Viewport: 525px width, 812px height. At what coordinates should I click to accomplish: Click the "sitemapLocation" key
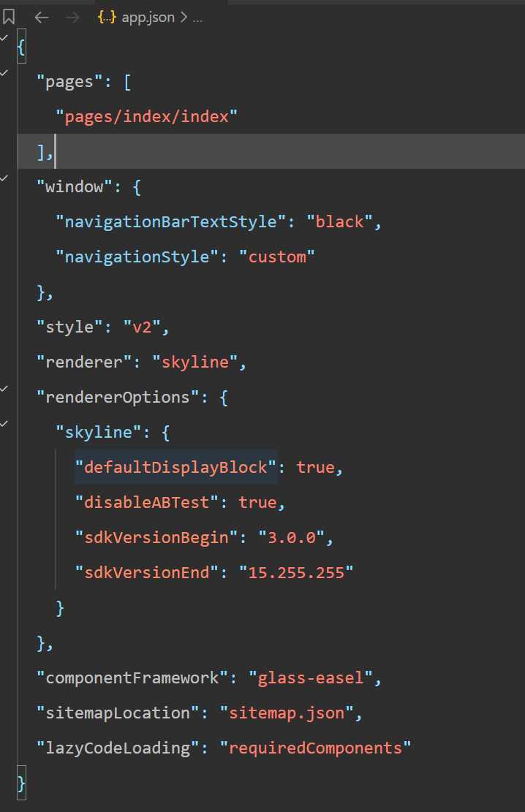[118, 713]
